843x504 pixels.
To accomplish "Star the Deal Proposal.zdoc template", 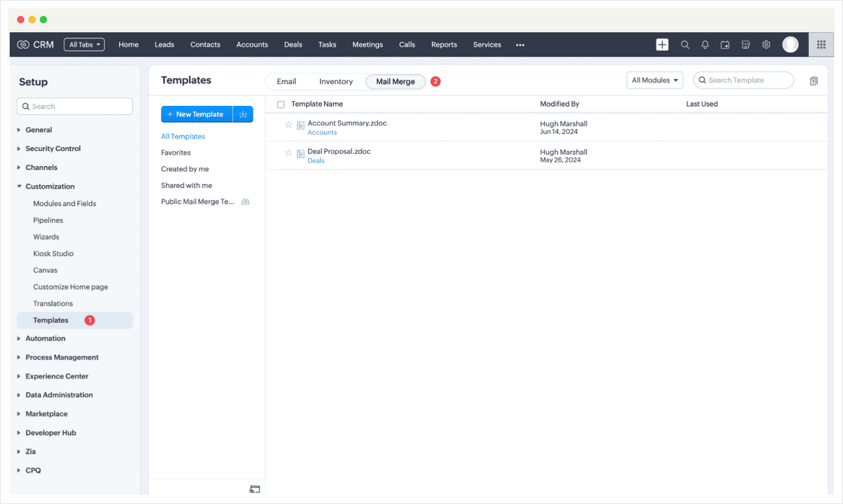I will (288, 153).
